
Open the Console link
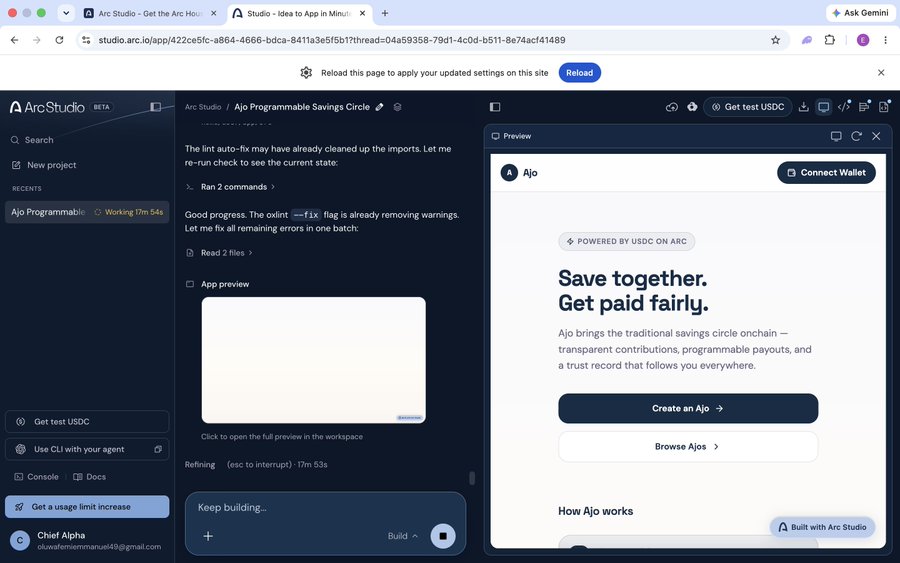tap(37, 477)
